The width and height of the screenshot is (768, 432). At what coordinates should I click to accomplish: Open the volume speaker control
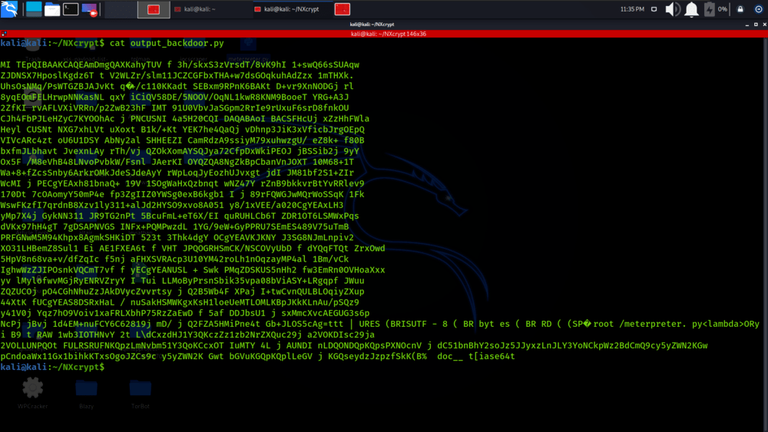coord(672,9)
